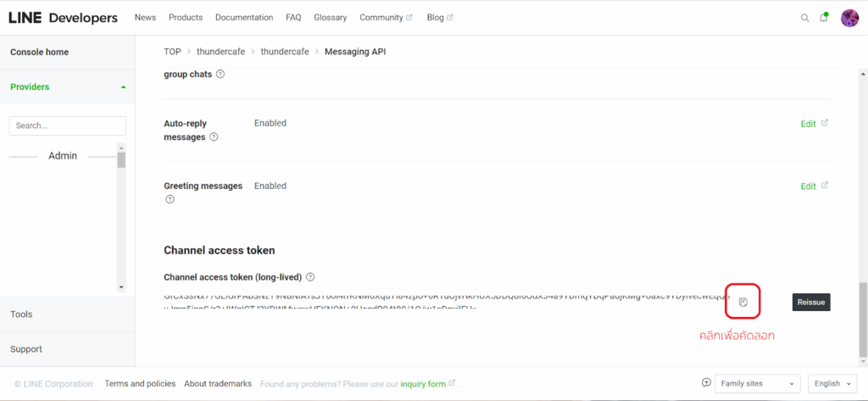
Task: Click the chat feedback icon in footer
Action: (706, 383)
